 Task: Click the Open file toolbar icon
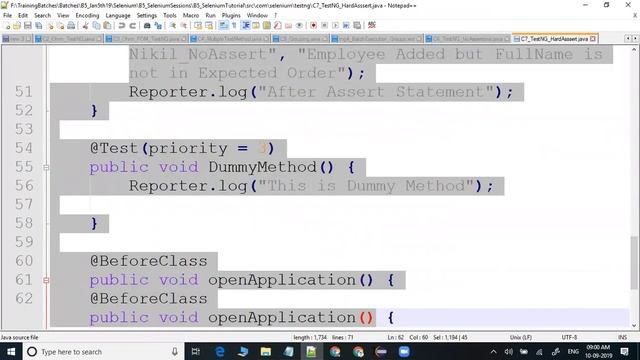[17, 25]
